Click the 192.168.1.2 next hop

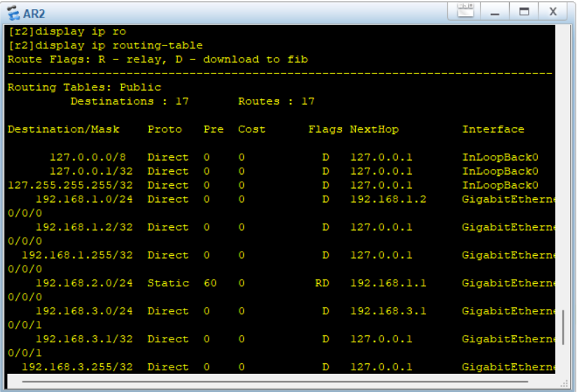(x=388, y=199)
